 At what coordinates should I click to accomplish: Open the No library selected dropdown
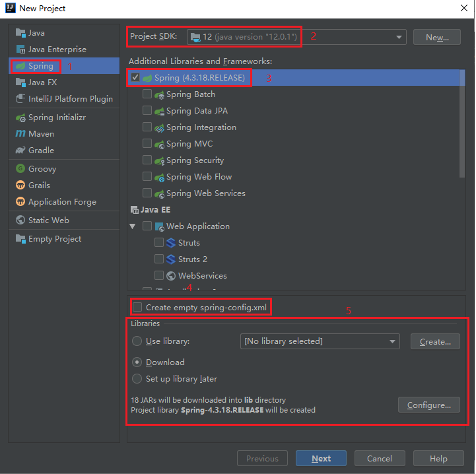320,341
